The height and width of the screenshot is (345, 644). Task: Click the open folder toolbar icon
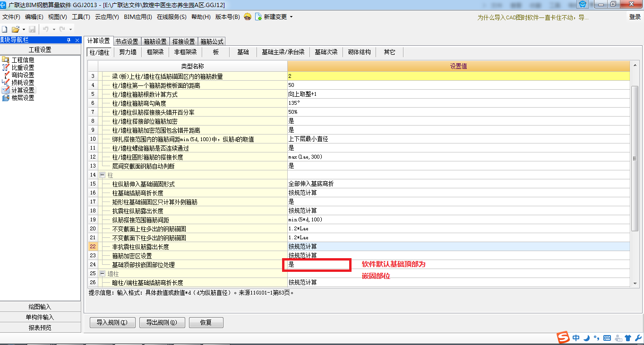pos(15,29)
